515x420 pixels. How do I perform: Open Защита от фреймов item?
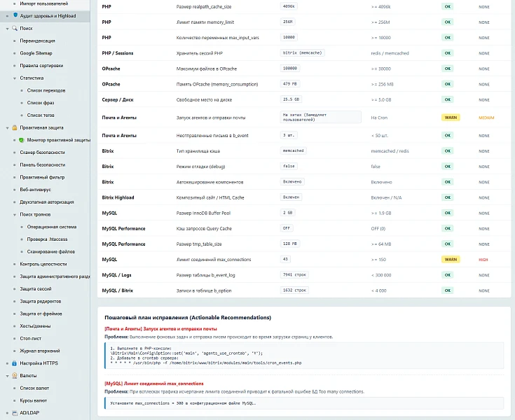click(x=41, y=314)
